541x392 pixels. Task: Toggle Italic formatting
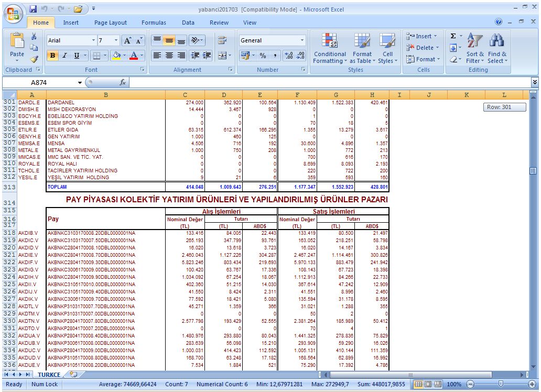(64, 55)
